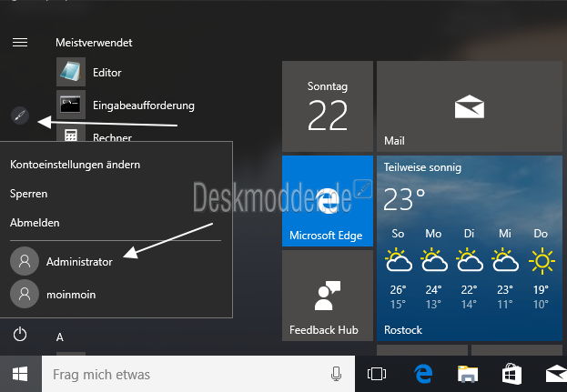Switch to the moinmoin account
Viewport: 567px width, 392px height.
coord(53,294)
